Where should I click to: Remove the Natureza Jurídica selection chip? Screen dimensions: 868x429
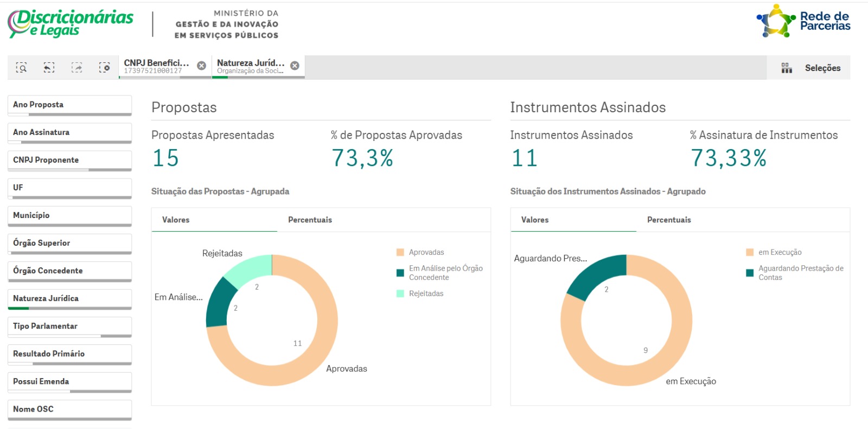[x=295, y=66]
